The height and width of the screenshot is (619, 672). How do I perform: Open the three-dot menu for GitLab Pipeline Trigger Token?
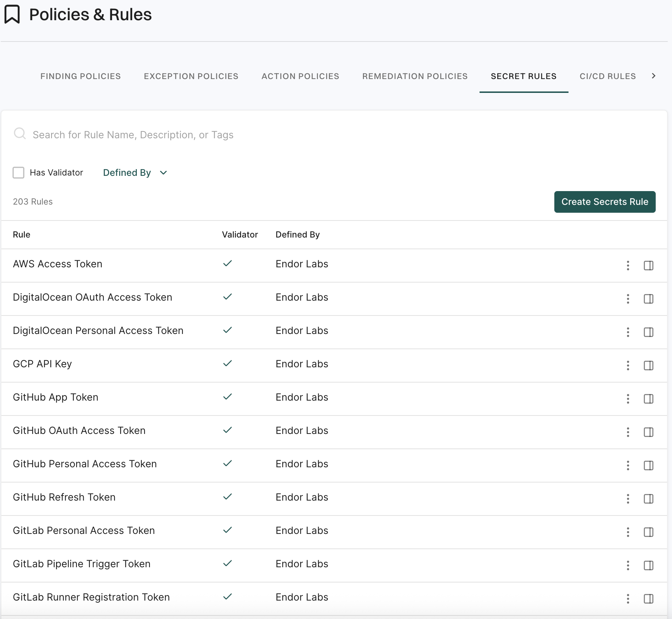[x=628, y=565]
